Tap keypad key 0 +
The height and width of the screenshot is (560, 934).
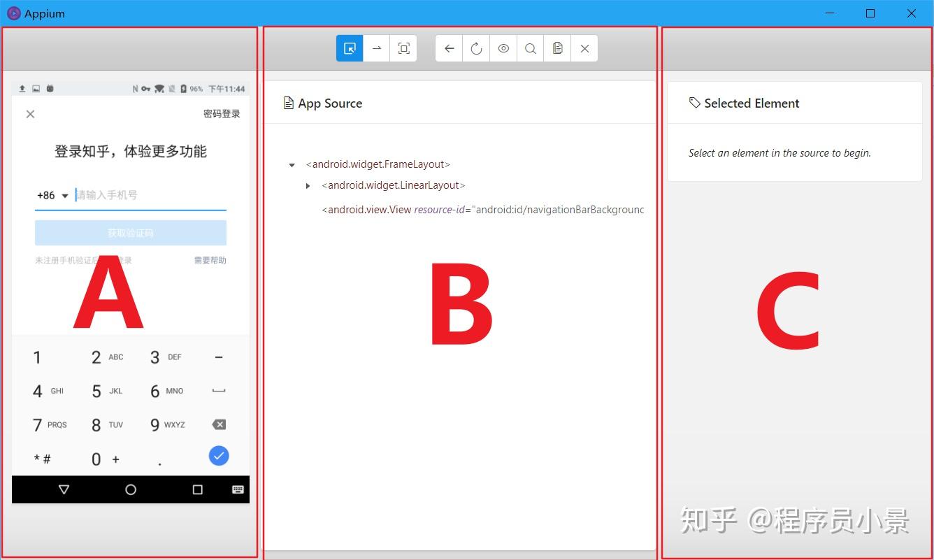pos(106,459)
